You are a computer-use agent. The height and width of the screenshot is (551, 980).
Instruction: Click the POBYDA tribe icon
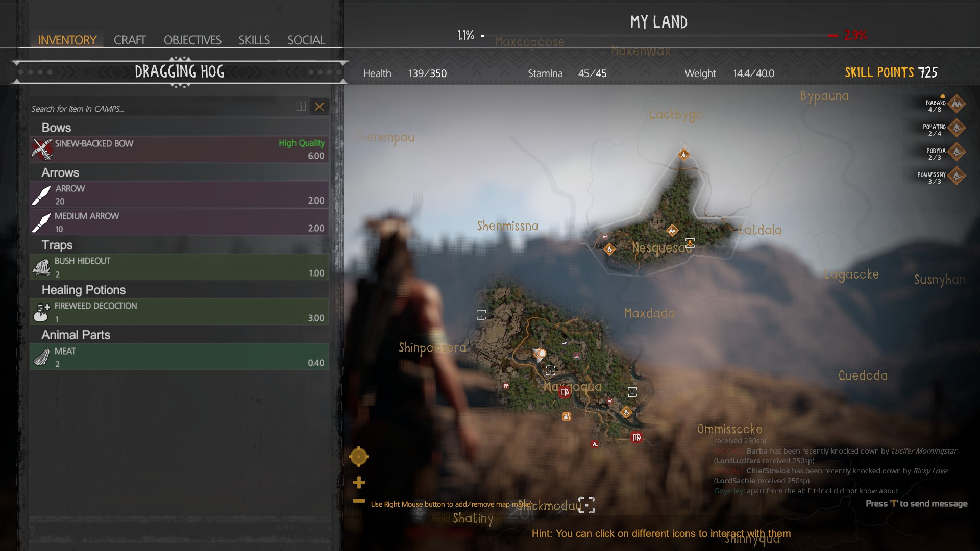957,152
